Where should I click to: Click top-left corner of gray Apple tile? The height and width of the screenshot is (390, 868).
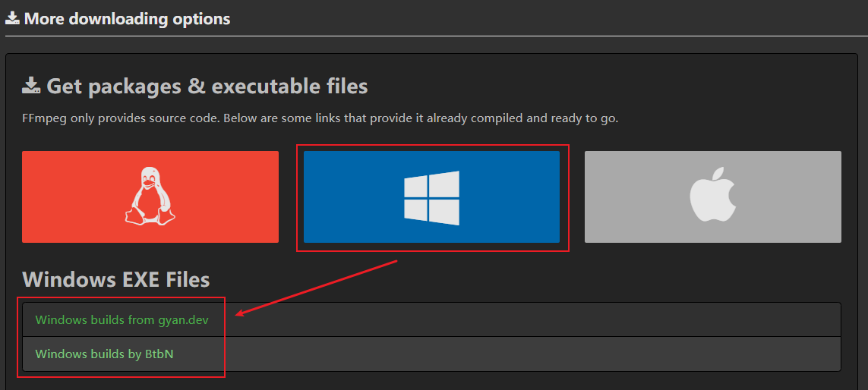click(588, 154)
